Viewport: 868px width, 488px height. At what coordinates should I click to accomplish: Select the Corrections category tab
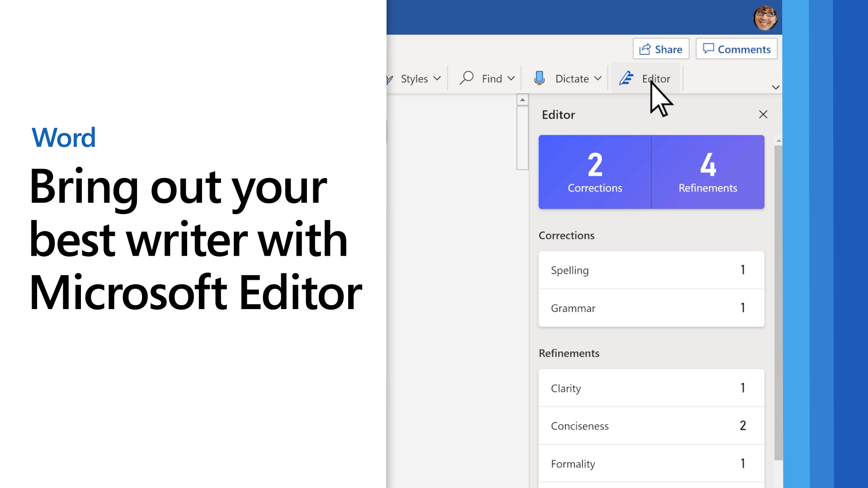[x=594, y=172]
